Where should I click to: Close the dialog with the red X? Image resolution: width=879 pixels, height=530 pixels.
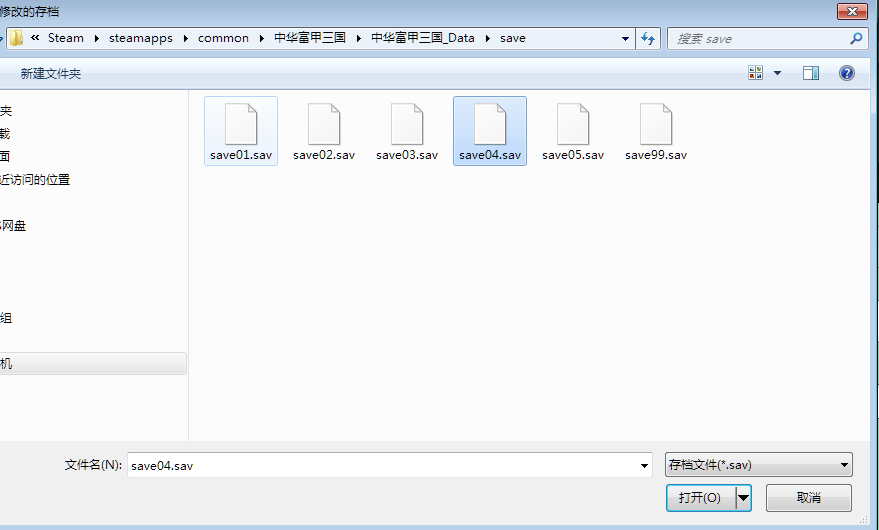[852, 11]
